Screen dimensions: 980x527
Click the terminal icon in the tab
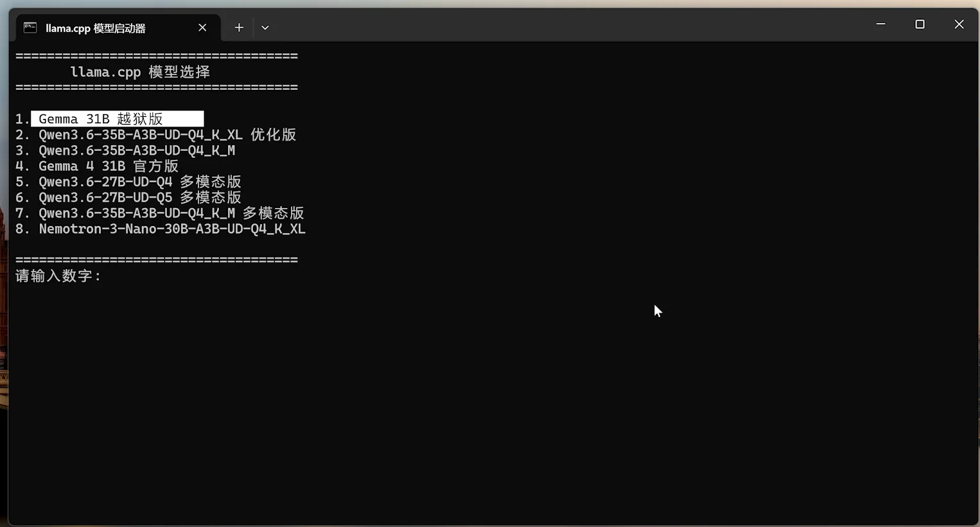point(30,27)
